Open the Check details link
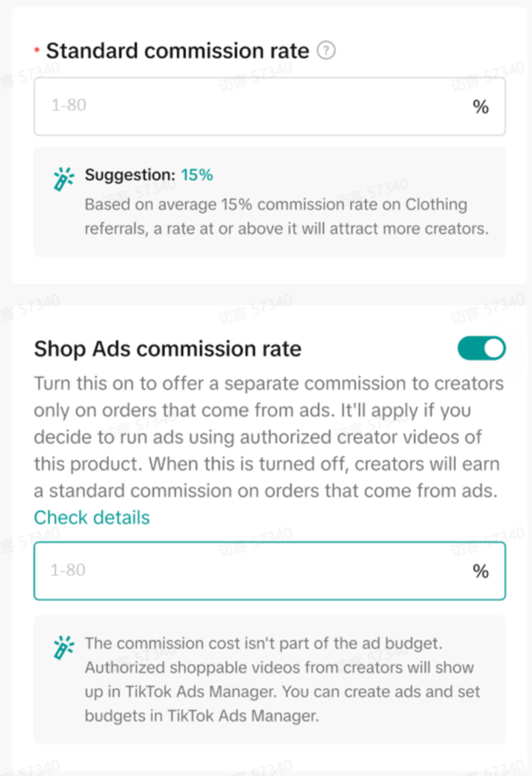532x776 pixels. (92, 518)
